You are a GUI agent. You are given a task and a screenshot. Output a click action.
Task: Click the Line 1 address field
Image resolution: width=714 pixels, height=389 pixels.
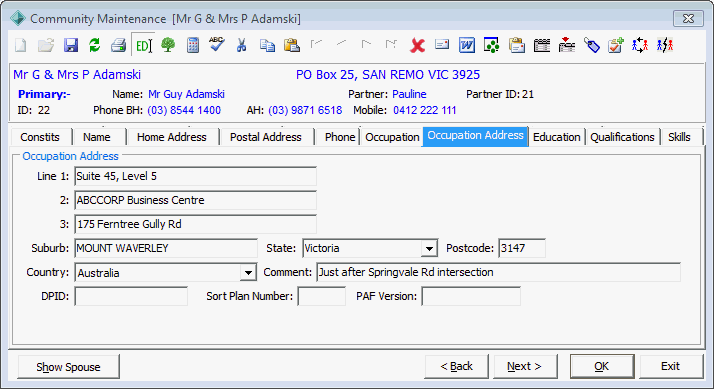tap(195, 176)
